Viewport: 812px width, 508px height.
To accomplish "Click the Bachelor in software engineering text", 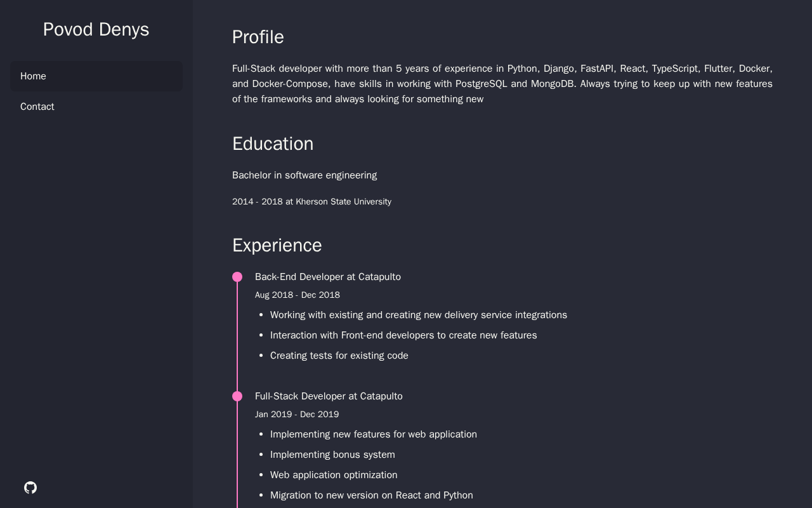I will [x=304, y=175].
